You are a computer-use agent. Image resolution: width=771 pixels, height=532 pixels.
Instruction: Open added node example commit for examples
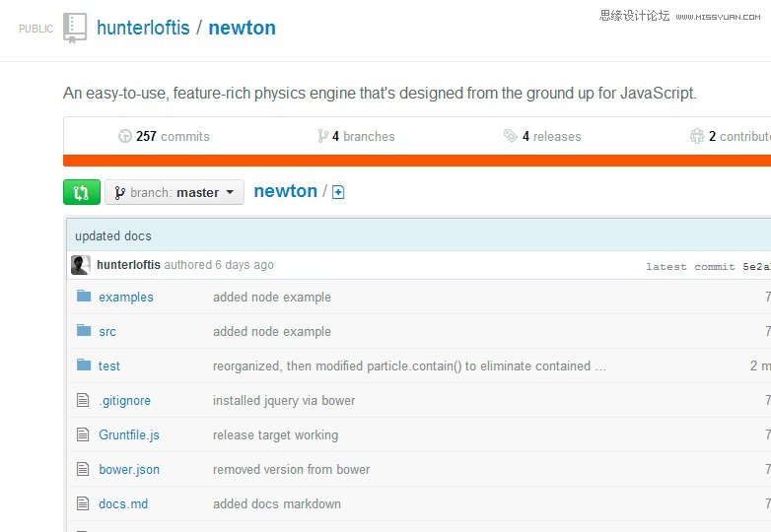(272, 298)
